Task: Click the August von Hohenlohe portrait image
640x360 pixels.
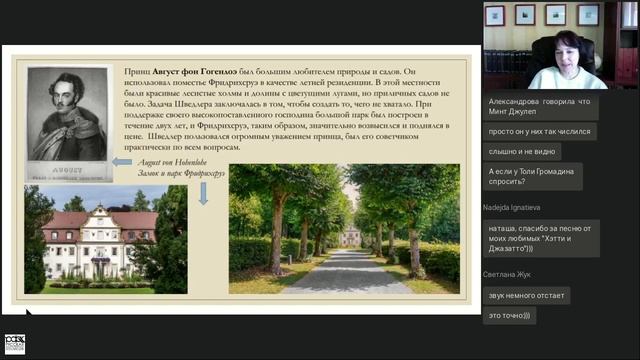Action: point(69,124)
